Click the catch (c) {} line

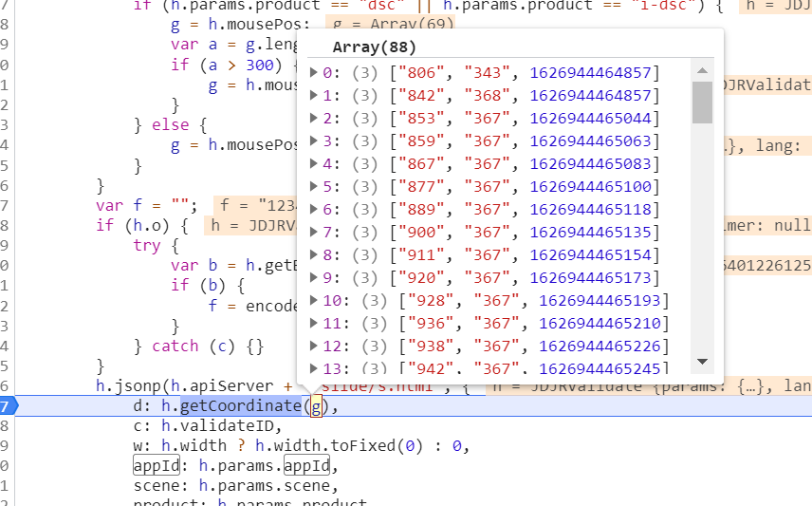coord(199,346)
